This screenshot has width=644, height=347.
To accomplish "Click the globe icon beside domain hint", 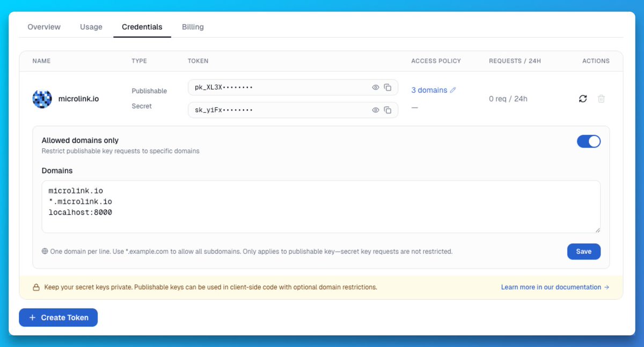I will click(45, 251).
